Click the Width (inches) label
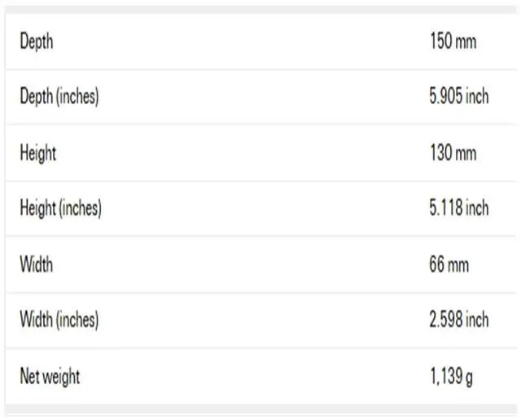This screenshot has height=420, width=521. tap(59, 320)
